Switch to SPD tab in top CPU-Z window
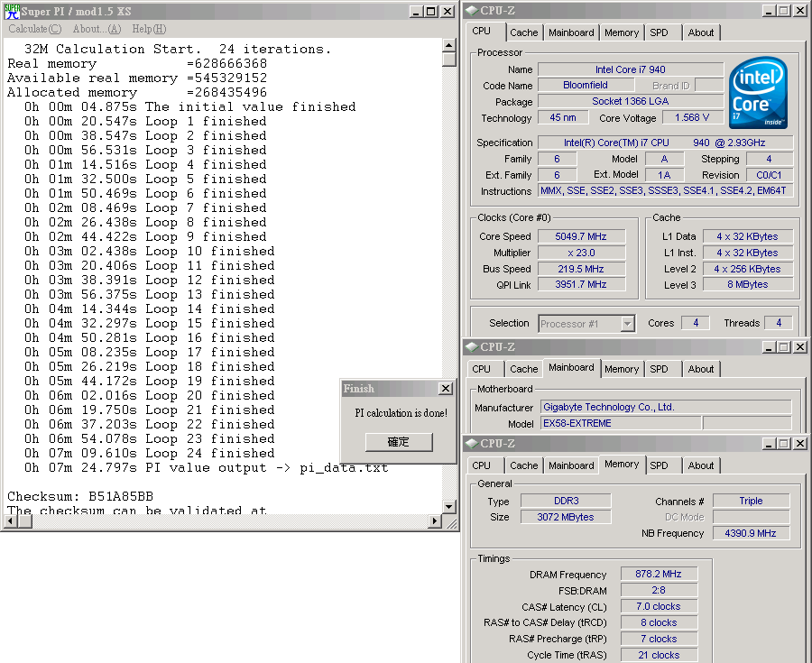The height and width of the screenshot is (663, 812). [x=659, y=32]
